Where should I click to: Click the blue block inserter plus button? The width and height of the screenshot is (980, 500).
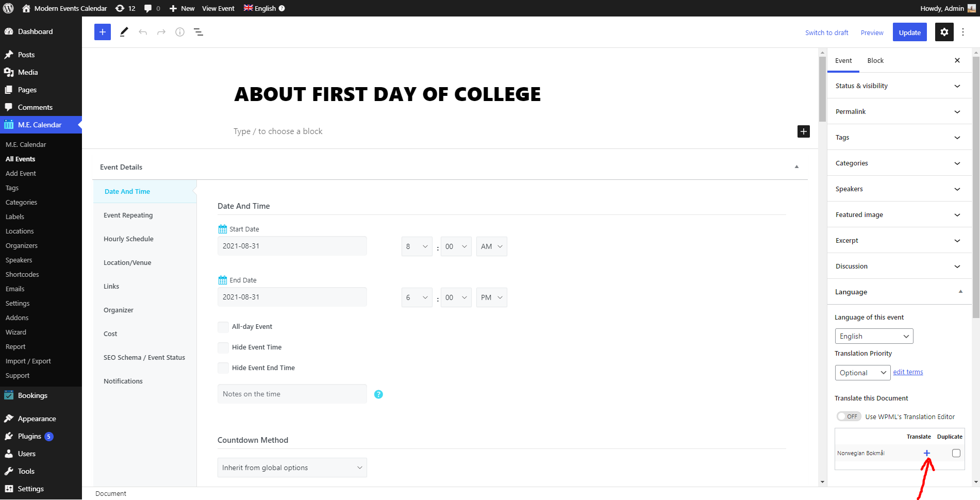tap(102, 32)
